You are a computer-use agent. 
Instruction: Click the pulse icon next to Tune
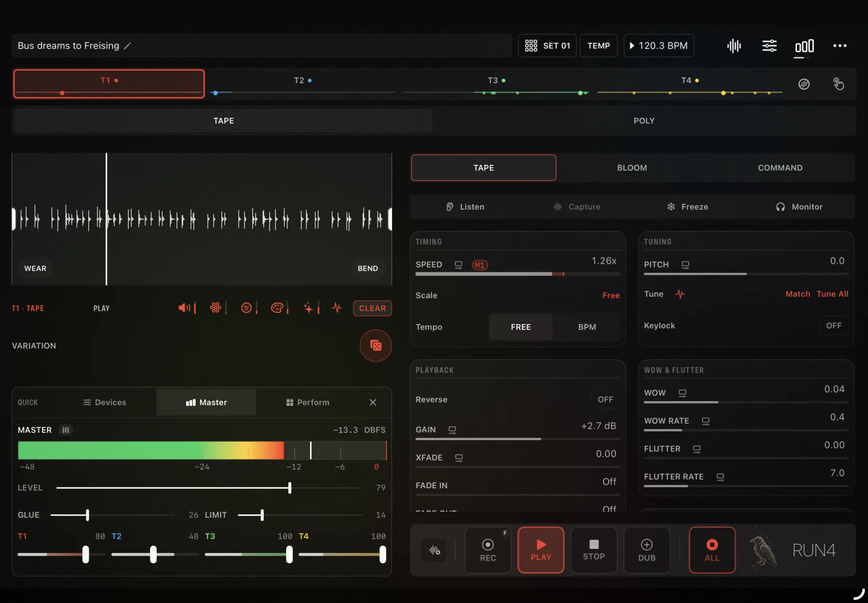click(x=680, y=294)
